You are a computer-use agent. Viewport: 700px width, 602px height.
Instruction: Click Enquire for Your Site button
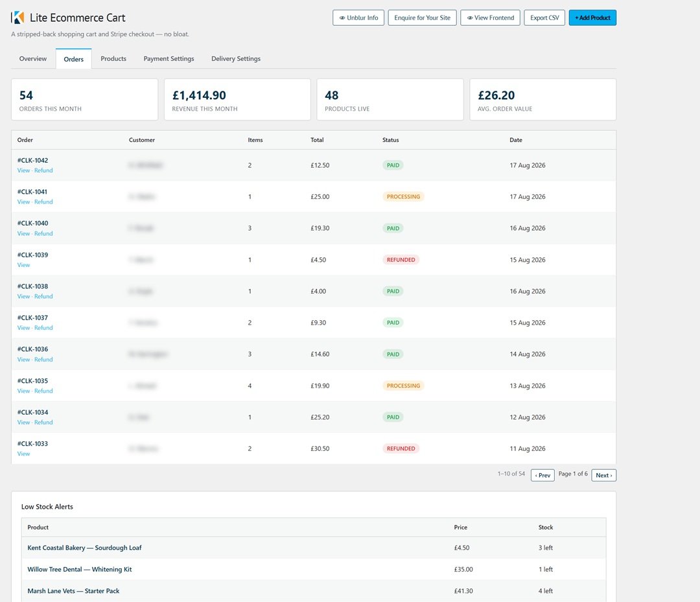click(x=423, y=18)
